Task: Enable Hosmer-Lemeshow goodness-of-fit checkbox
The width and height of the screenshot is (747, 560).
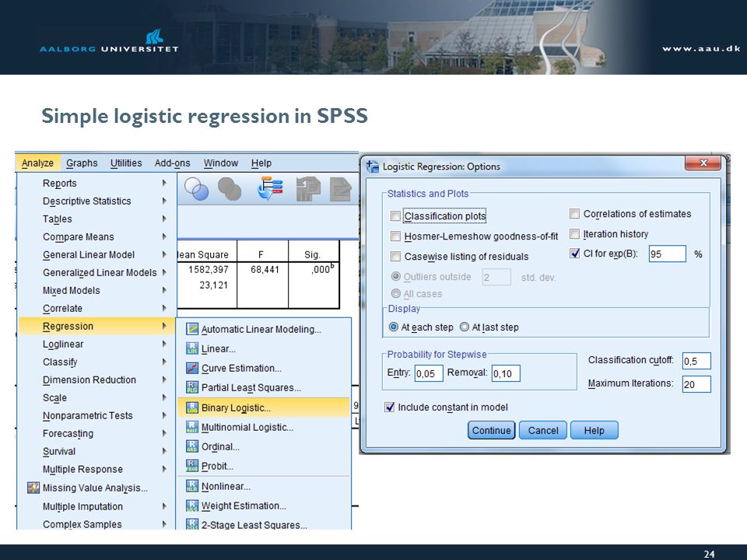Action: 395,236
